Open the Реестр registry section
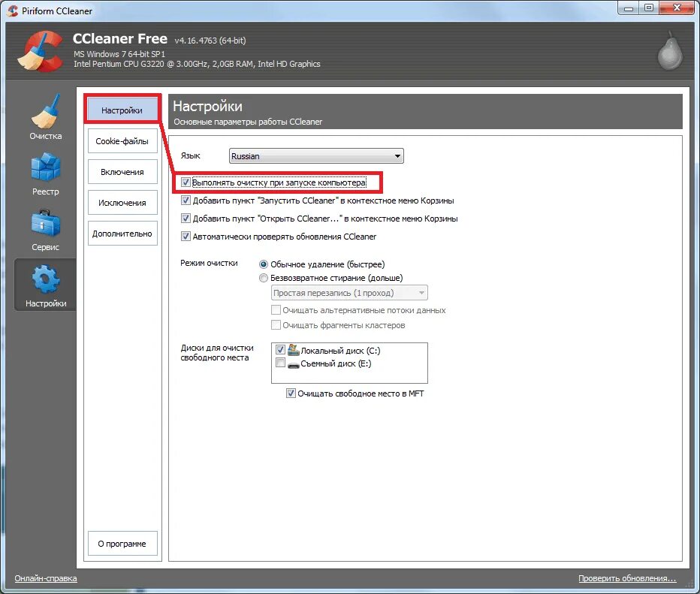Image resolution: width=700 pixels, height=594 pixels. click(x=45, y=173)
